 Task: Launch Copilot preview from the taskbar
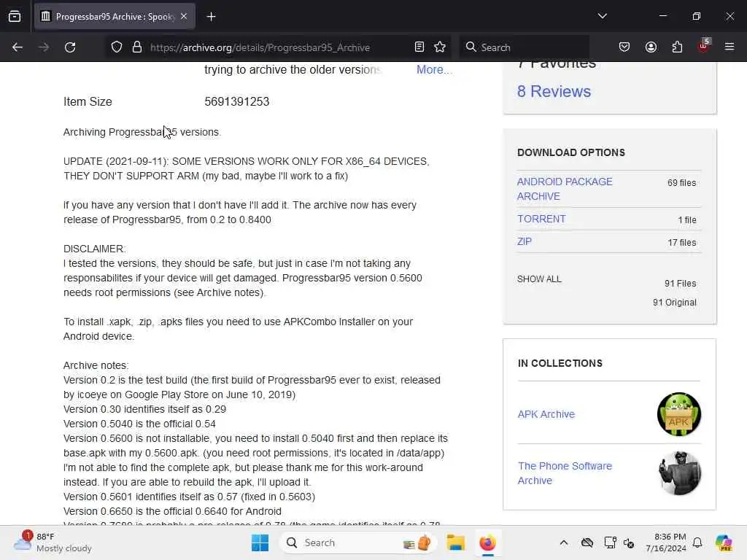(x=724, y=542)
